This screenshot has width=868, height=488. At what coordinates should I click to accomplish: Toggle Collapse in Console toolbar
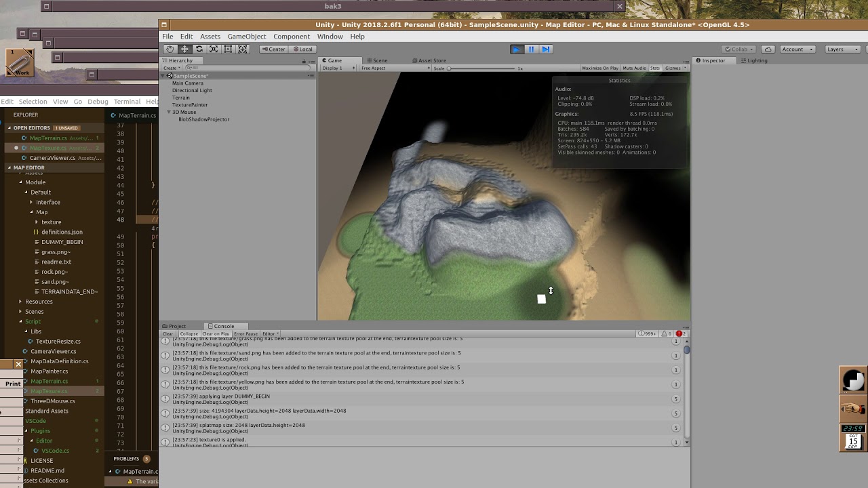(189, 333)
